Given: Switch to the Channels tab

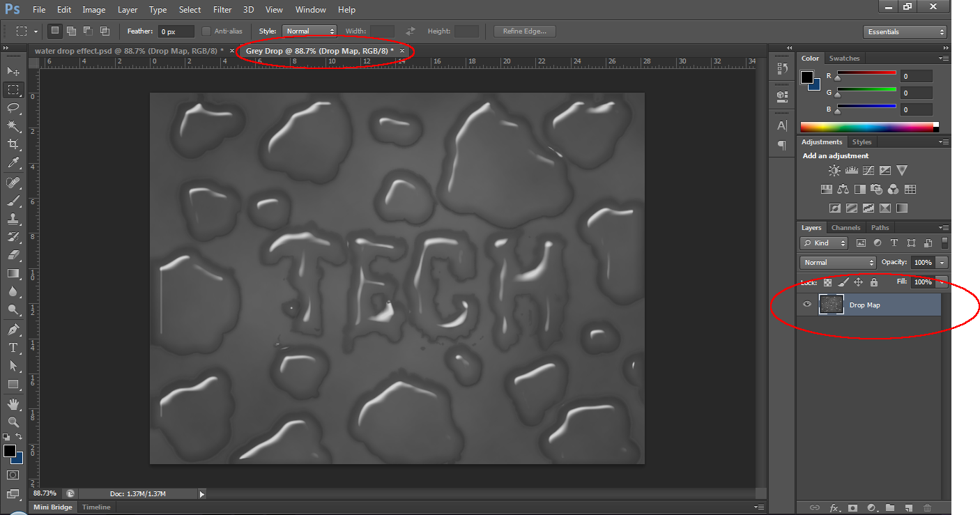Looking at the screenshot, I should (845, 228).
